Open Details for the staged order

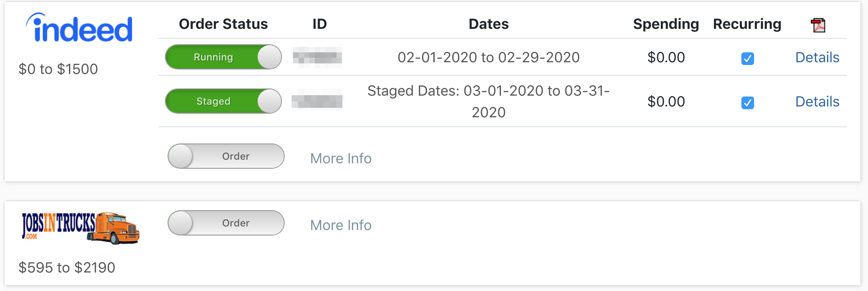click(x=817, y=102)
